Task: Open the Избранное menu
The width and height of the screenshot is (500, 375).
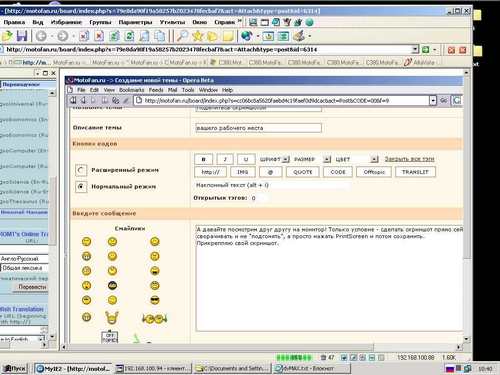Action: coord(66,22)
